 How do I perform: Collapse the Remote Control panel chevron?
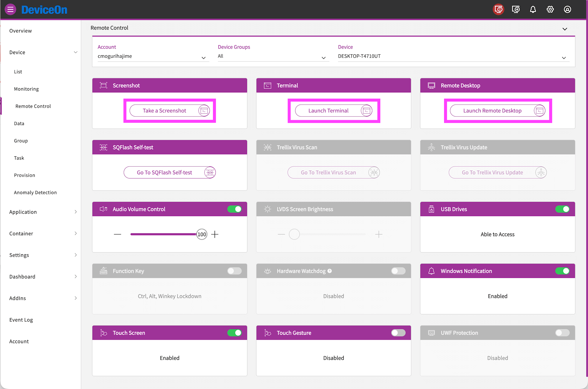click(565, 29)
